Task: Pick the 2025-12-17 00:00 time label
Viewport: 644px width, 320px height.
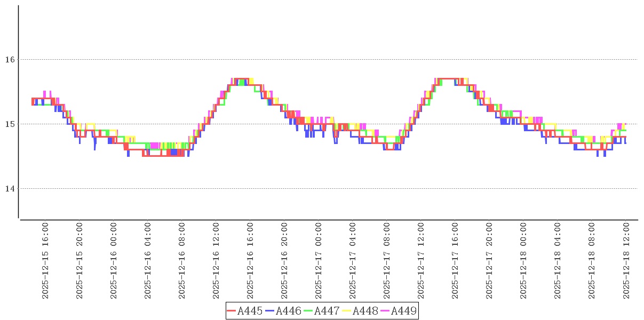Action: (319, 261)
